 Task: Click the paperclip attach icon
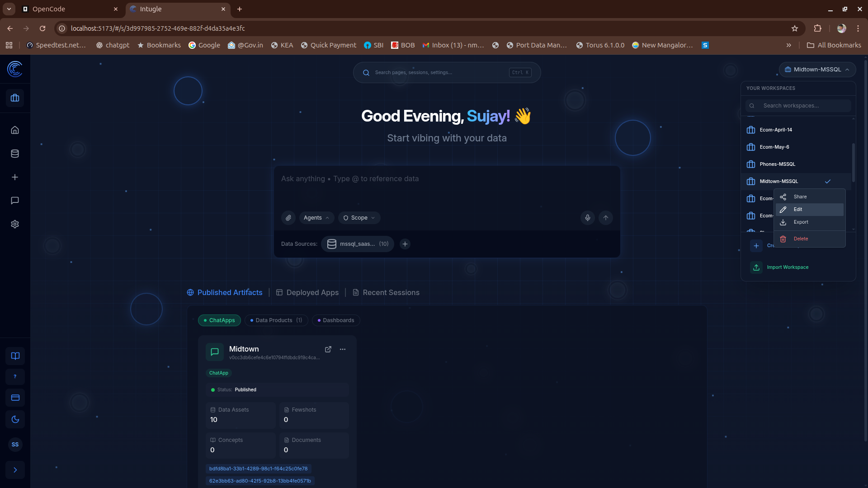click(x=288, y=218)
